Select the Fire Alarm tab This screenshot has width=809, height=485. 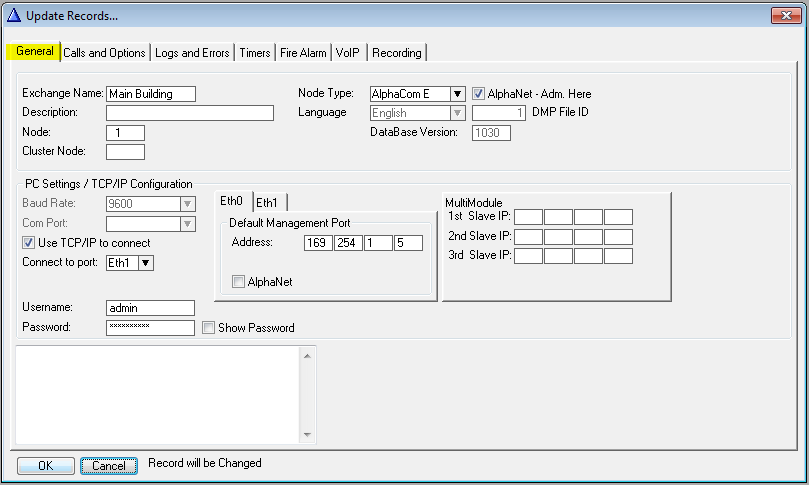click(x=304, y=53)
